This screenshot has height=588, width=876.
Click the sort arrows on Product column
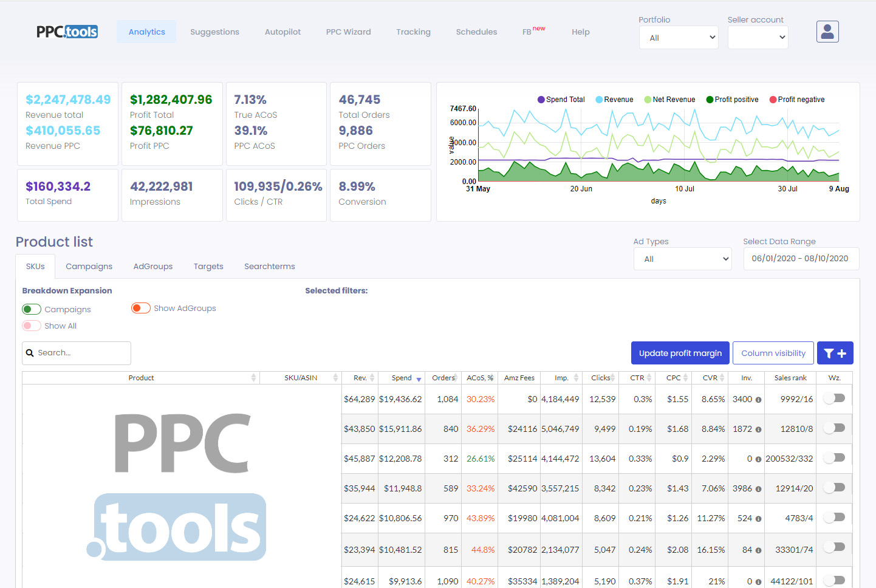(255, 377)
